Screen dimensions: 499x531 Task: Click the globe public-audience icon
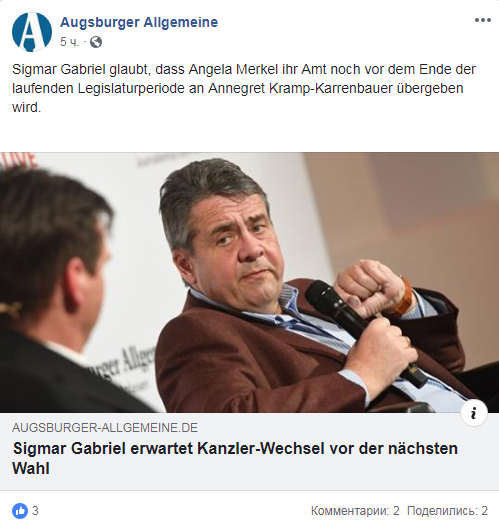click(96, 42)
